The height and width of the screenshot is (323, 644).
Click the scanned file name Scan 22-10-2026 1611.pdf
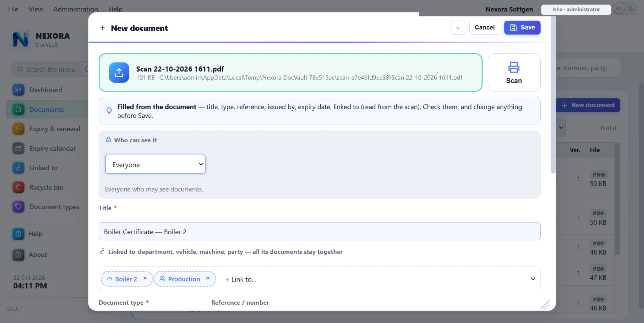pyautogui.click(x=180, y=69)
